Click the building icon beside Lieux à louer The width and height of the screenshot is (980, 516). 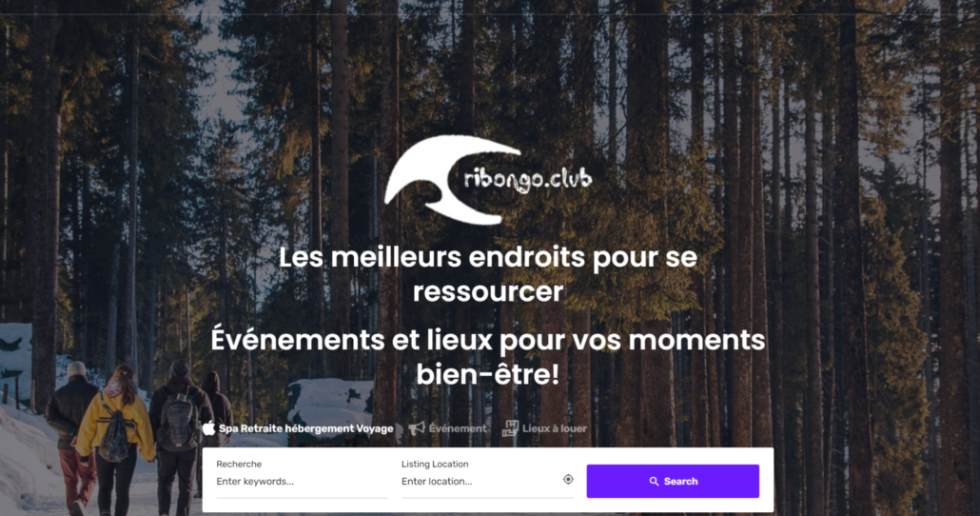pyautogui.click(x=511, y=427)
